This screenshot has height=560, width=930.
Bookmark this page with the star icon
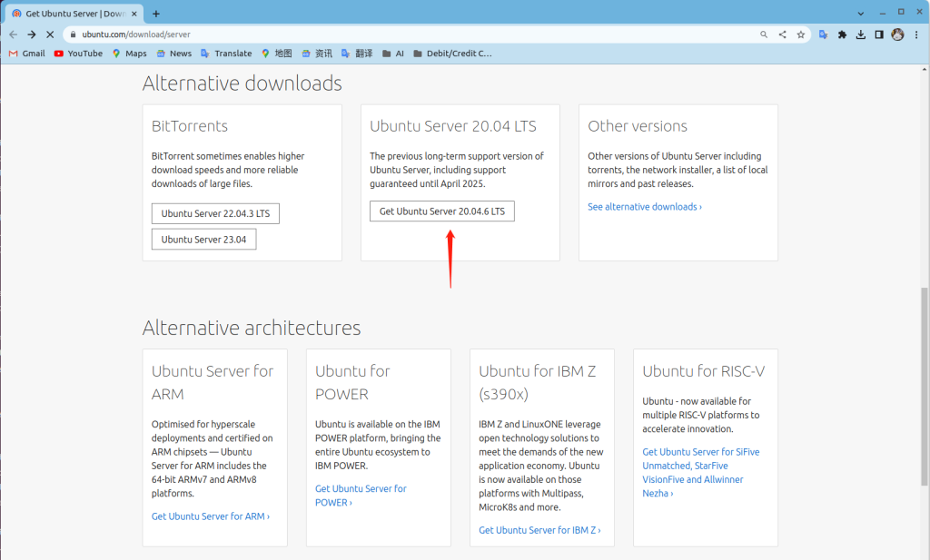tap(800, 34)
